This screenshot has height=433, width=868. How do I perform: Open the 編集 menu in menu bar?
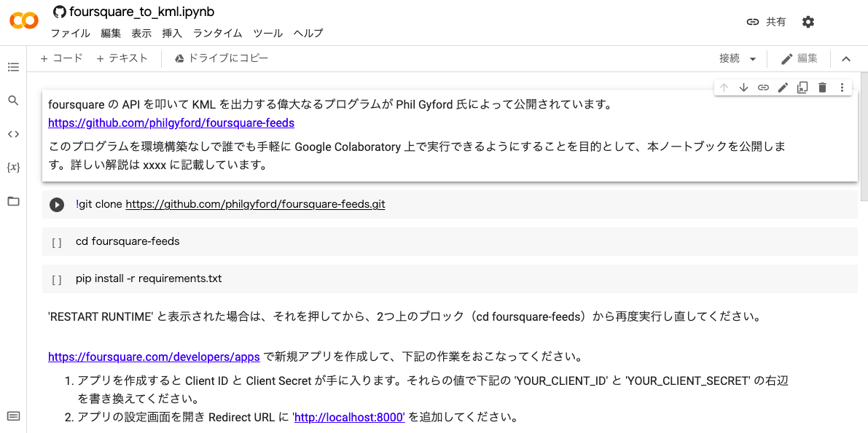pyautogui.click(x=111, y=34)
